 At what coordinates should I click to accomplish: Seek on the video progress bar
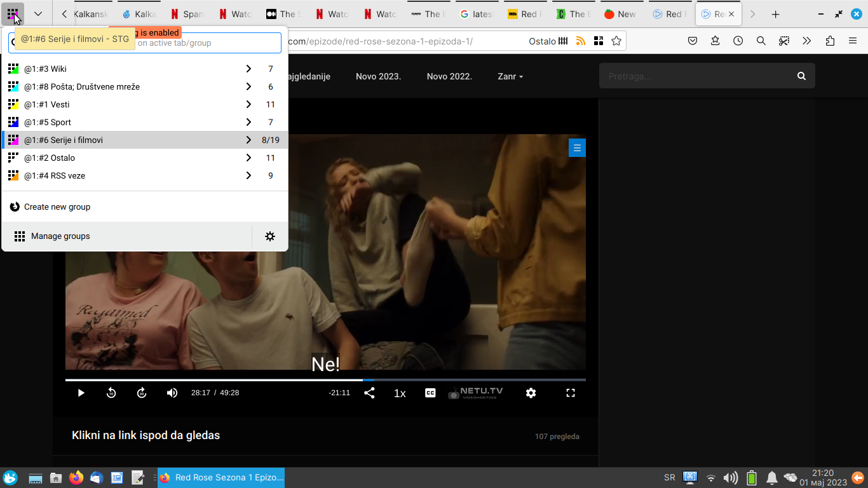(325, 380)
